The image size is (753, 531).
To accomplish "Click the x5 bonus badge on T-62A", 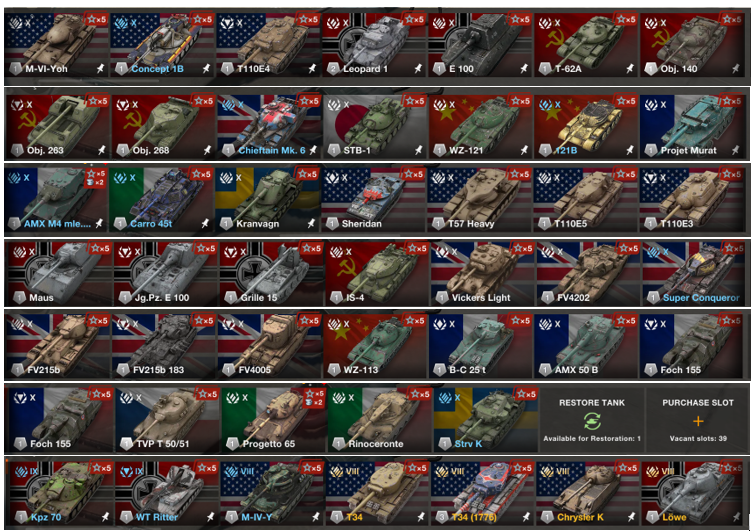I will (x=628, y=19).
